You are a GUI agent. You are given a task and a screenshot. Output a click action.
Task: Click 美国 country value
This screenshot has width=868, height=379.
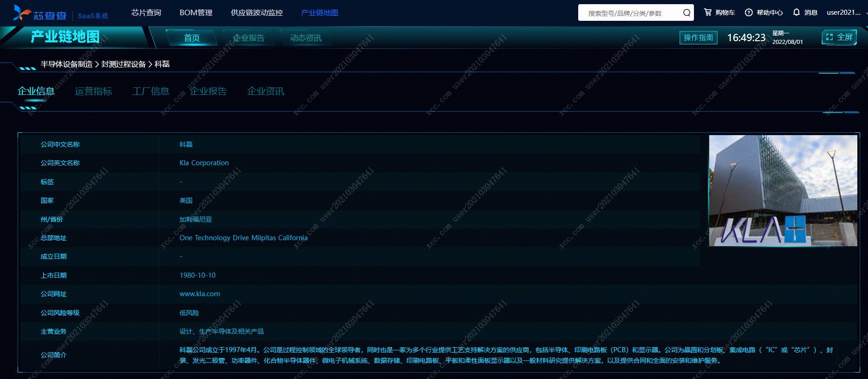(x=186, y=200)
